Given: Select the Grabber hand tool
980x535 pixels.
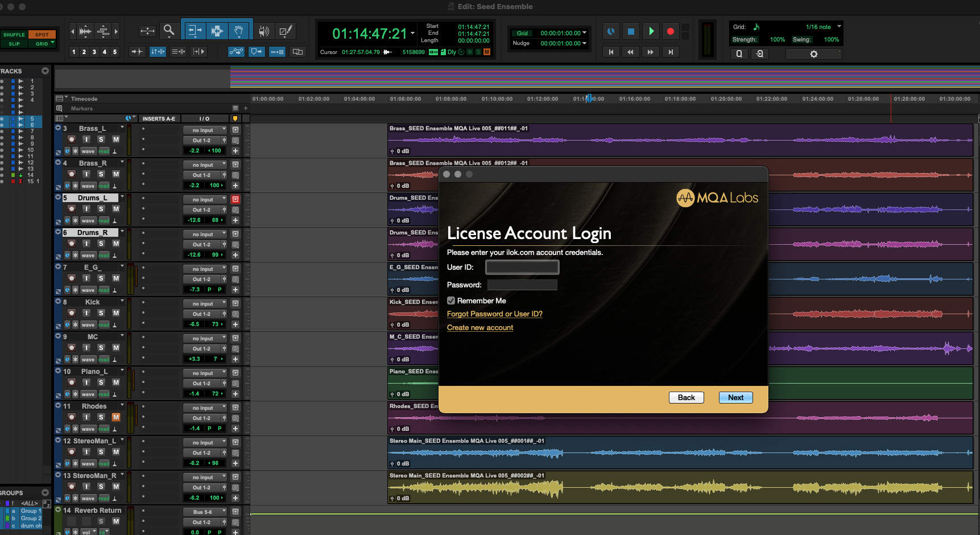Looking at the screenshot, I should pos(239,31).
